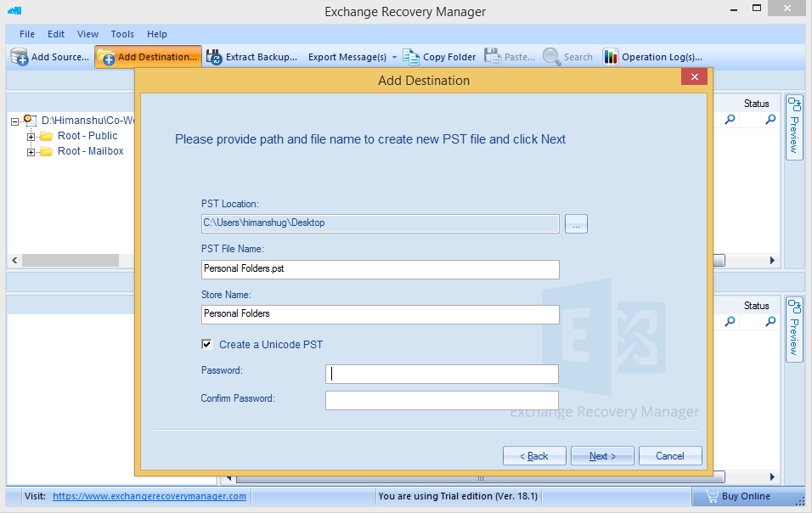
Task: Click the Password input field
Action: 442,374
